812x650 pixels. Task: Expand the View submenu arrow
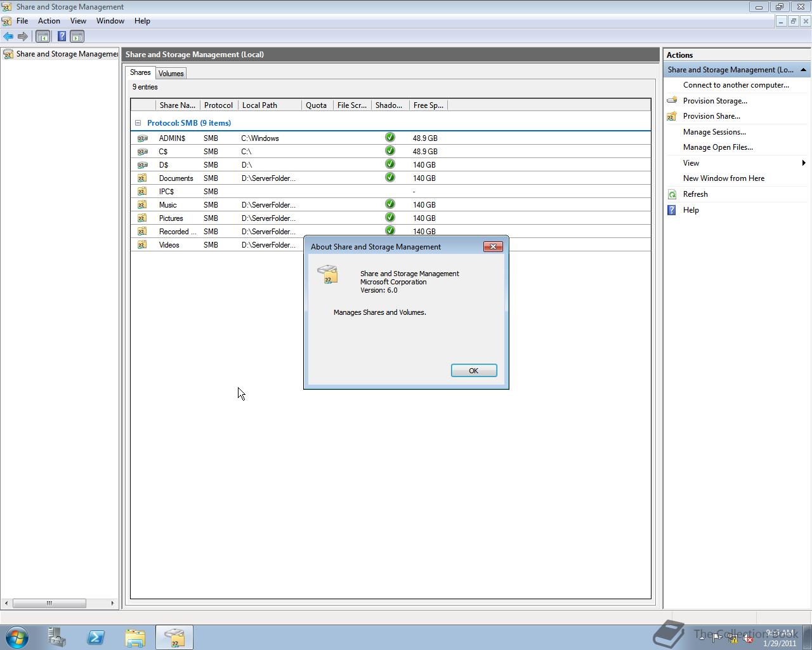[804, 163]
